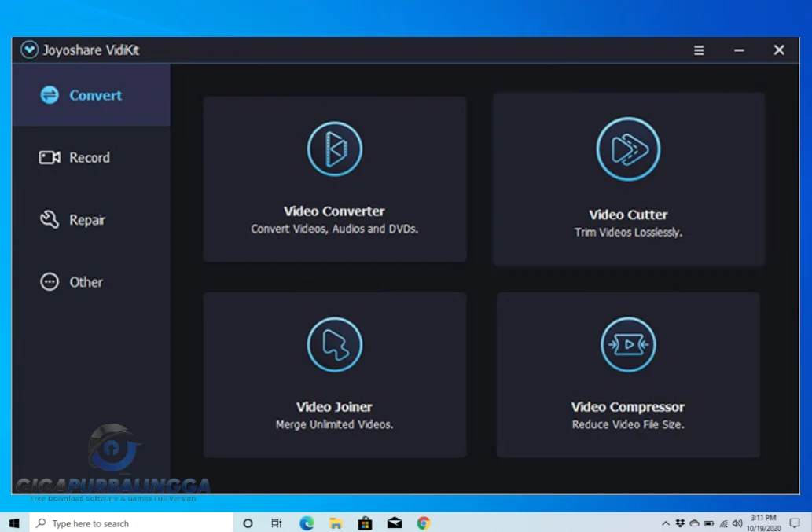Viewport: 812px width, 532px height.
Task: Launch Google Chrome from taskbar
Action: tap(424, 523)
